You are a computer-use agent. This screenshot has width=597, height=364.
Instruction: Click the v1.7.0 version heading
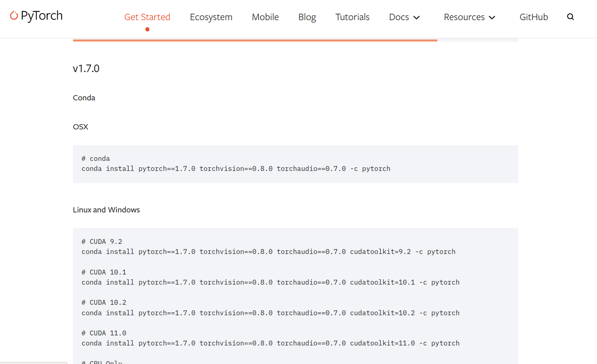coord(86,69)
